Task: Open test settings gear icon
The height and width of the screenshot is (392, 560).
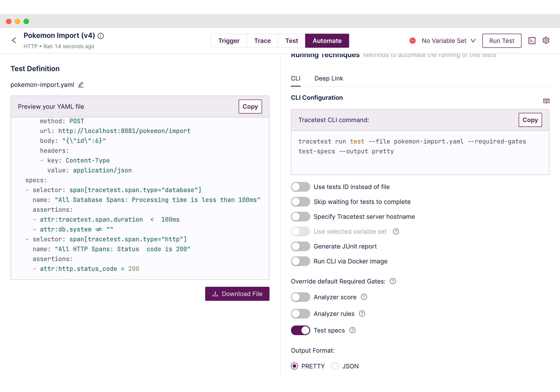Action: (546, 40)
